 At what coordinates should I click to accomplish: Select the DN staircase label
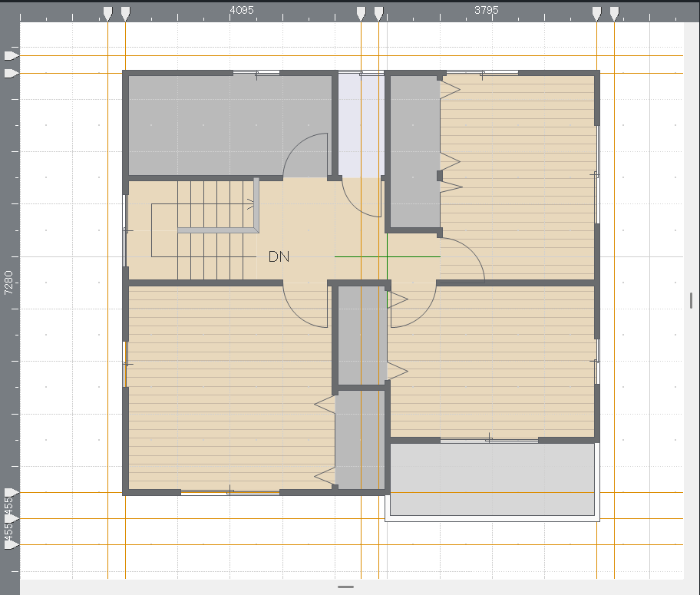279,257
